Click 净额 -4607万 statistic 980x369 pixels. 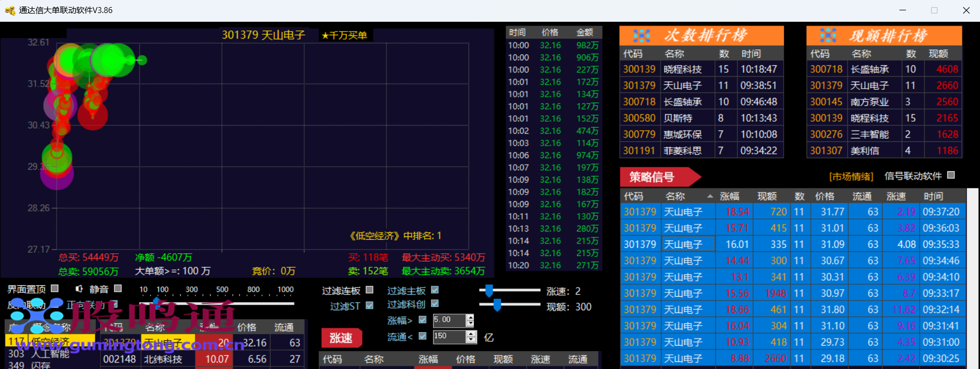tap(163, 257)
